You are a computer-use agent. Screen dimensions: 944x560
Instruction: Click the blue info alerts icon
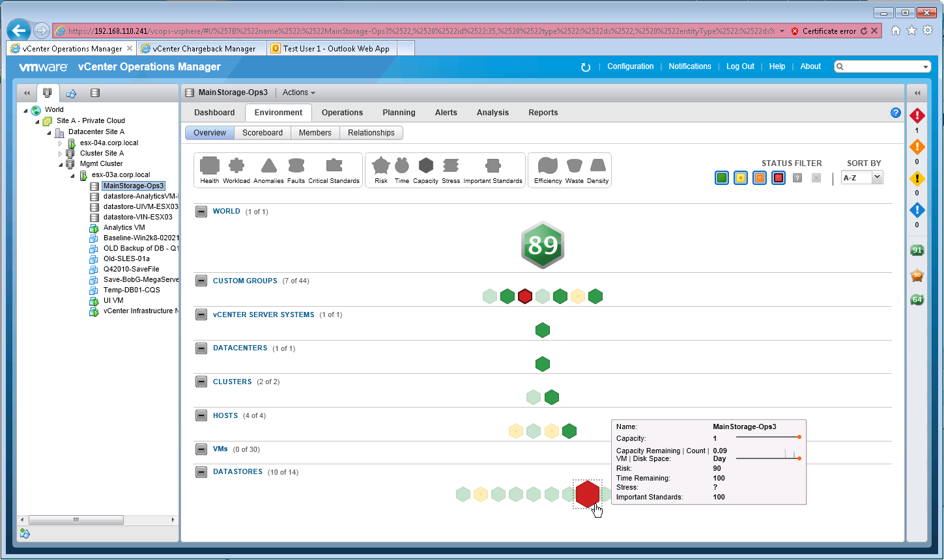tap(917, 210)
